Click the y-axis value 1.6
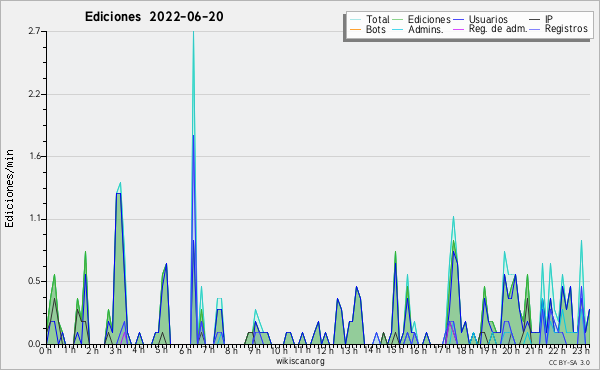600x370 pixels. click(34, 156)
